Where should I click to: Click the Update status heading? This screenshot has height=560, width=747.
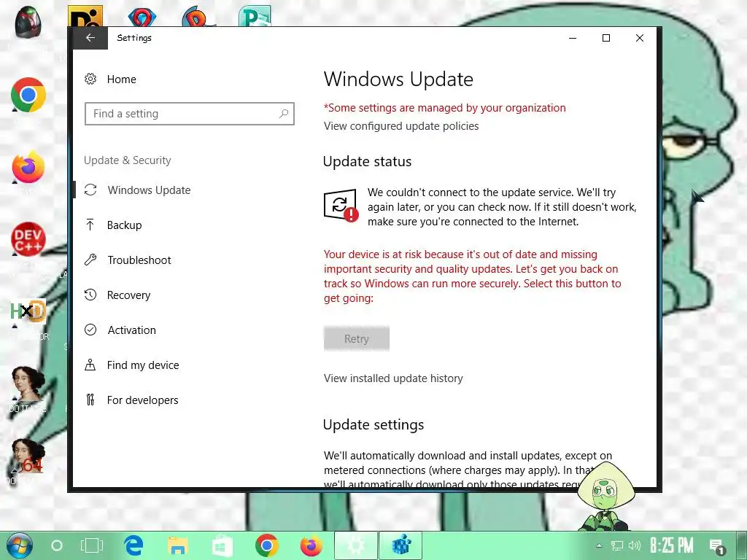click(367, 161)
